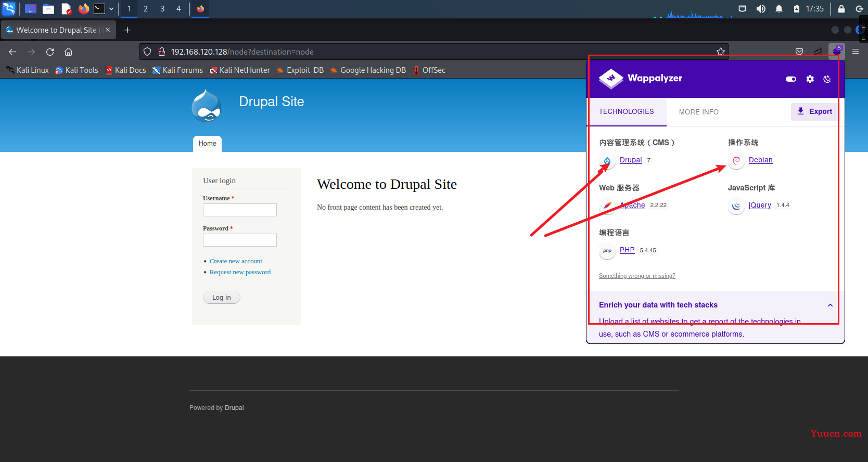Click the Drupal droplet logo
This screenshot has height=462, width=868.
tap(207, 106)
